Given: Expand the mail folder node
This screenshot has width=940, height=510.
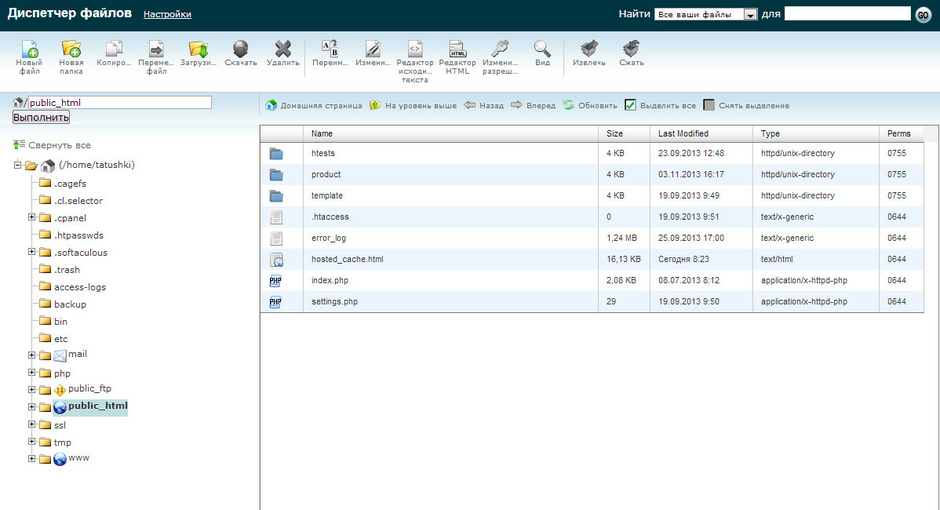Looking at the screenshot, I should [x=32, y=355].
